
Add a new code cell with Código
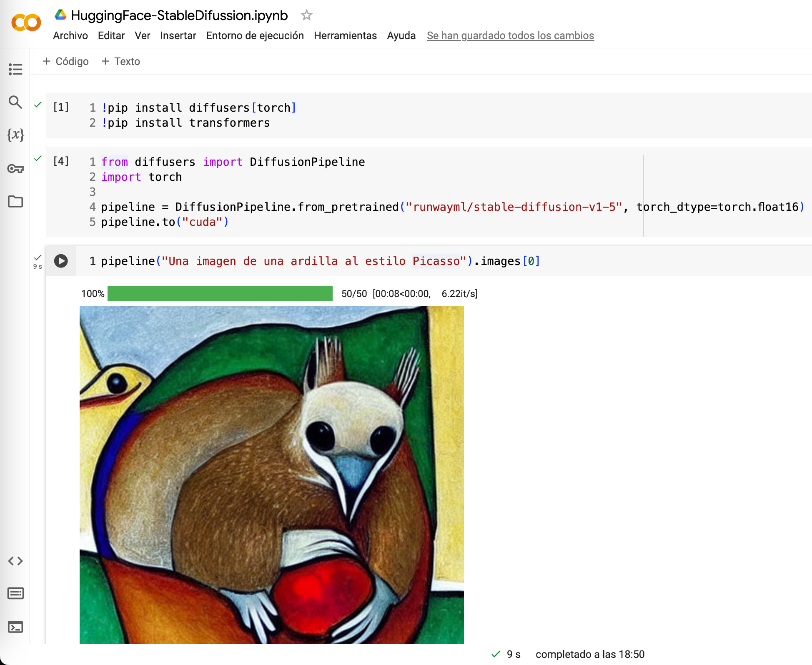pos(66,62)
